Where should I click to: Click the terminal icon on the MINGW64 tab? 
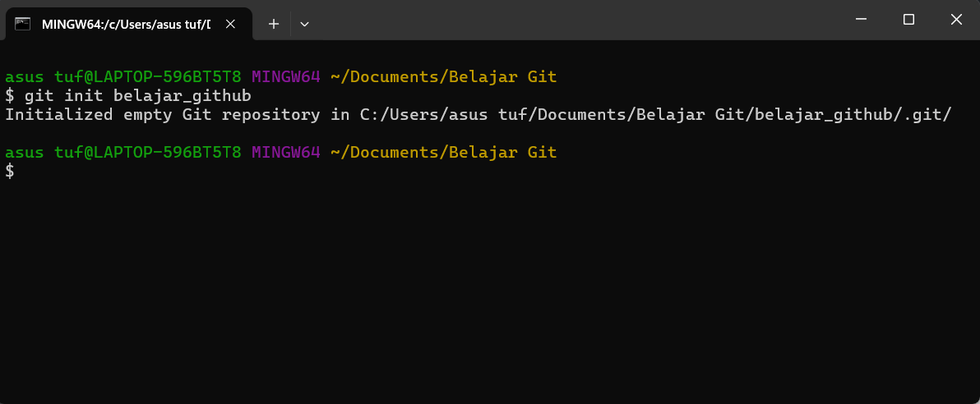pos(23,24)
